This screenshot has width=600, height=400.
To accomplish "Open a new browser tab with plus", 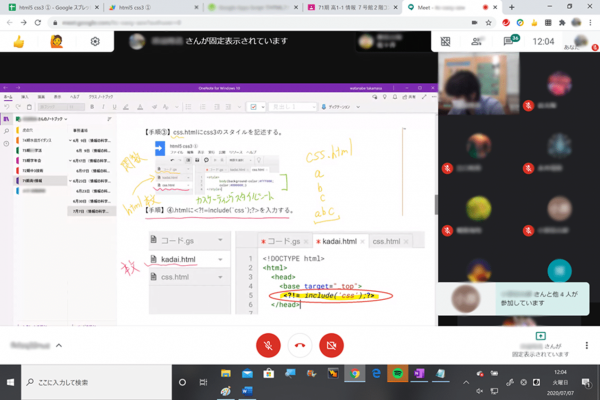I will (x=511, y=6).
